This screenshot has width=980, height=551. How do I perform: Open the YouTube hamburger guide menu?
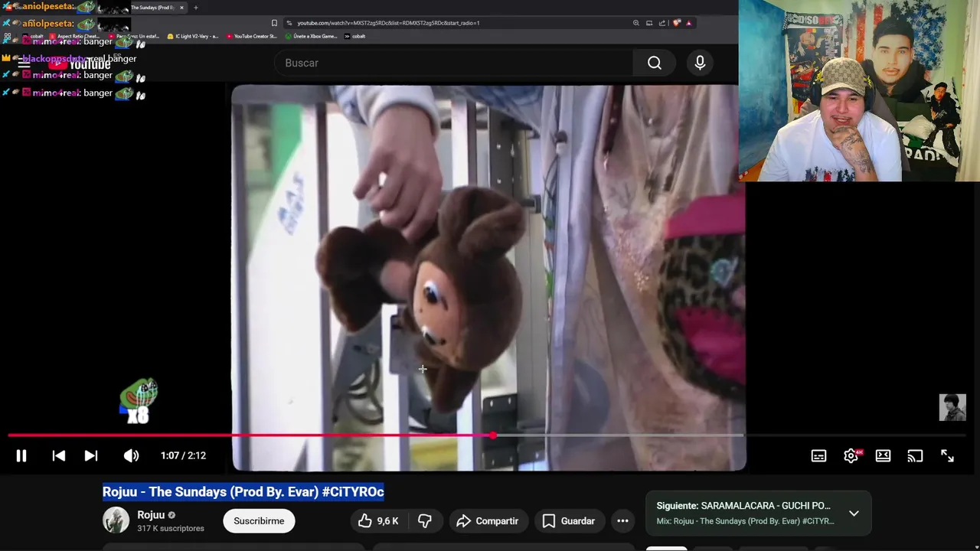[24, 64]
